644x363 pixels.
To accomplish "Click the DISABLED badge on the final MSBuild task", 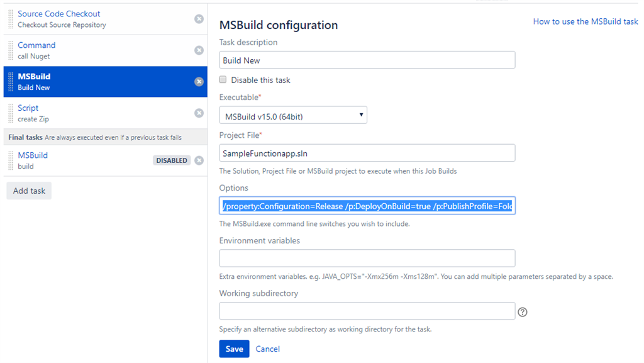I will coord(172,160).
